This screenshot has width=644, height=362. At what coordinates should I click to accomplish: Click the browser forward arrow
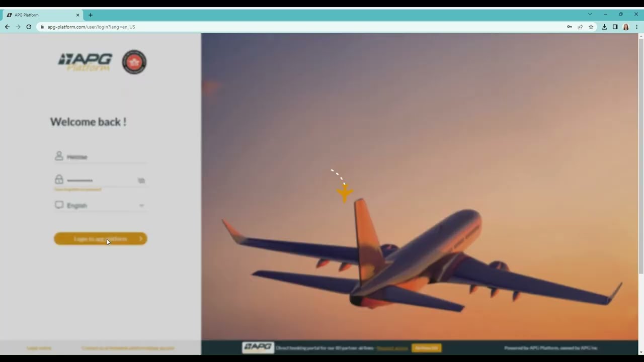(x=18, y=27)
